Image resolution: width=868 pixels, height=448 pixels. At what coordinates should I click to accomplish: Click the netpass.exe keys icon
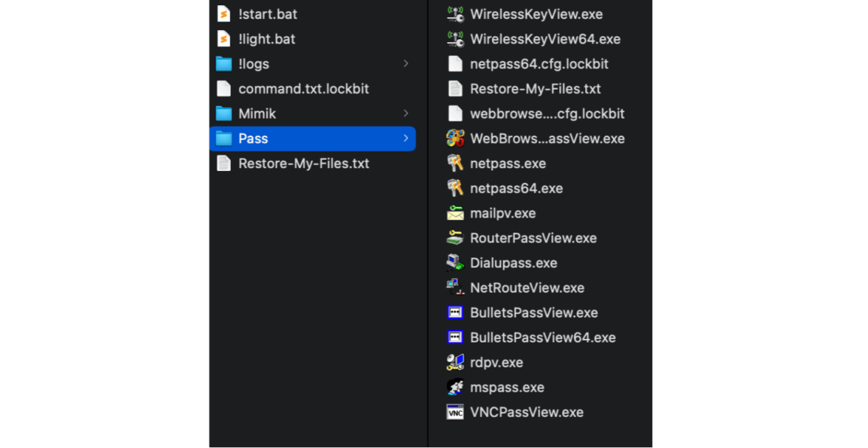pyautogui.click(x=455, y=163)
